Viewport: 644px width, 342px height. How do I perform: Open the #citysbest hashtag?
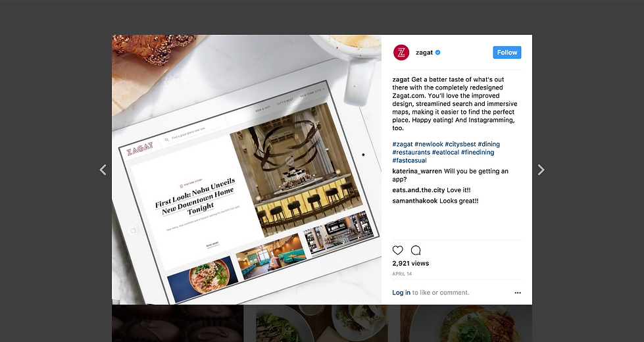pyautogui.click(x=460, y=144)
